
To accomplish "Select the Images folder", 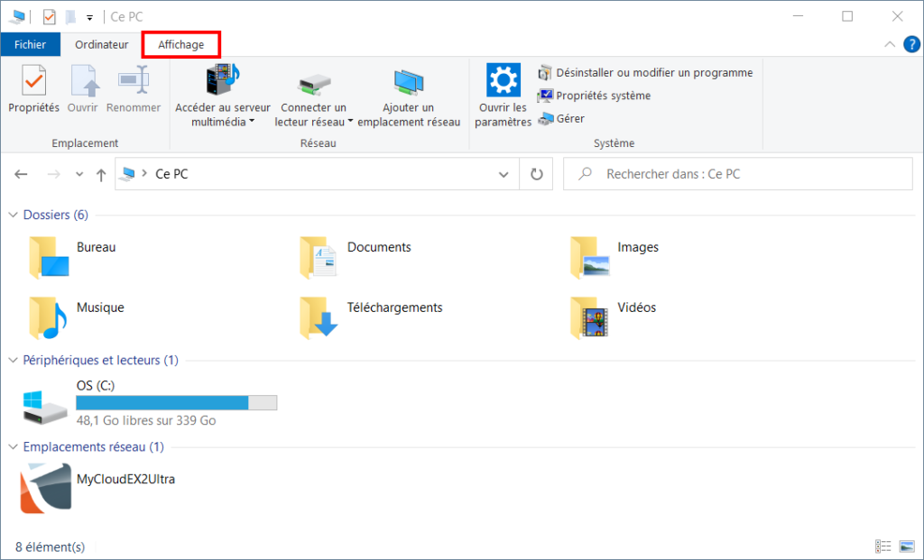I will click(x=614, y=257).
